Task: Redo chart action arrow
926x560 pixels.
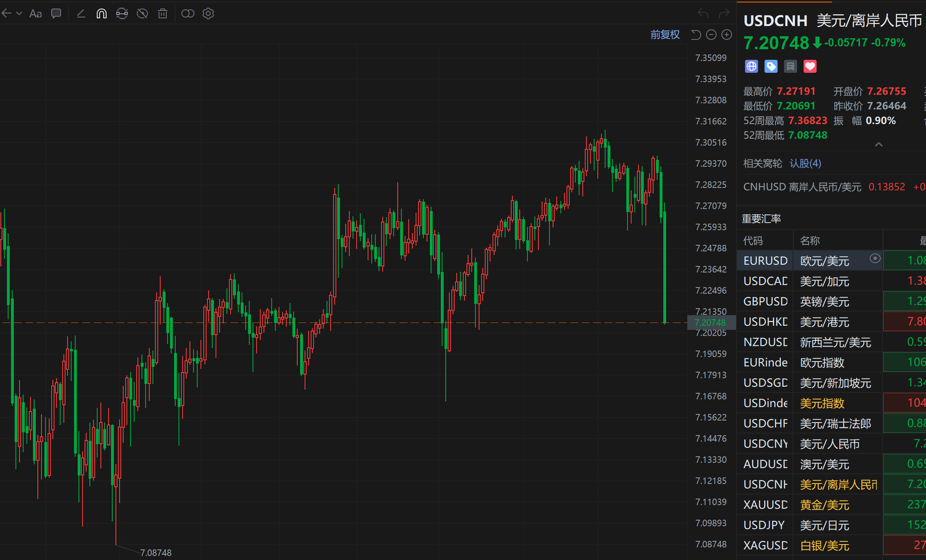Action: tap(724, 14)
